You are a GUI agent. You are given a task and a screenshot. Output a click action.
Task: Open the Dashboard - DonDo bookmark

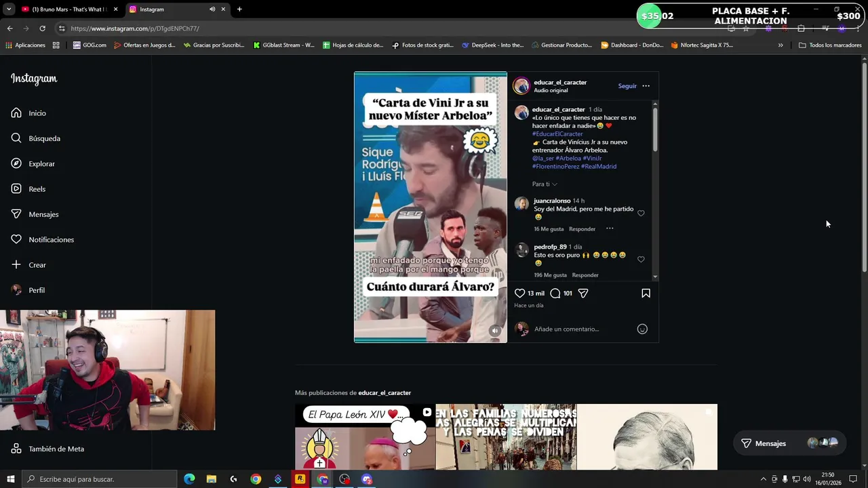[x=632, y=45]
